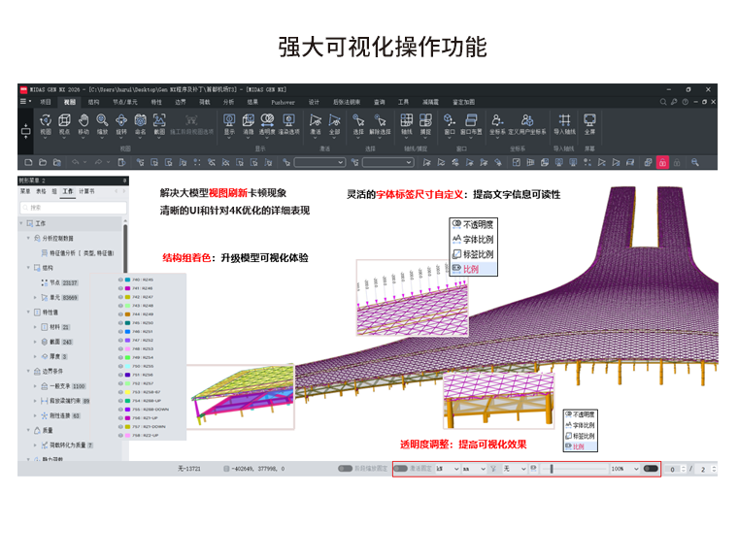Click the 搜索 search field in tree panel
Viewport: 738px width, 560px height.
(x=74, y=208)
